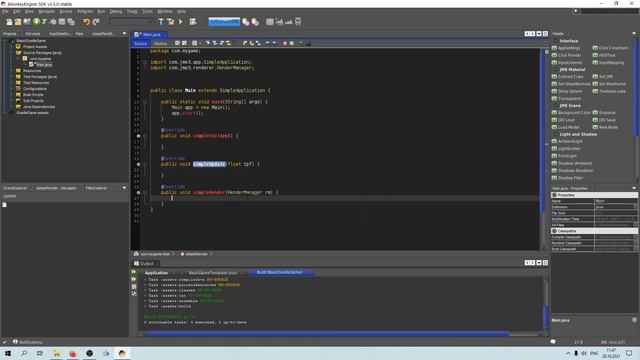Screen dimensions: 640x360
Task: Click the red record macro icon in editor toolbar
Action: [x=285, y=43]
